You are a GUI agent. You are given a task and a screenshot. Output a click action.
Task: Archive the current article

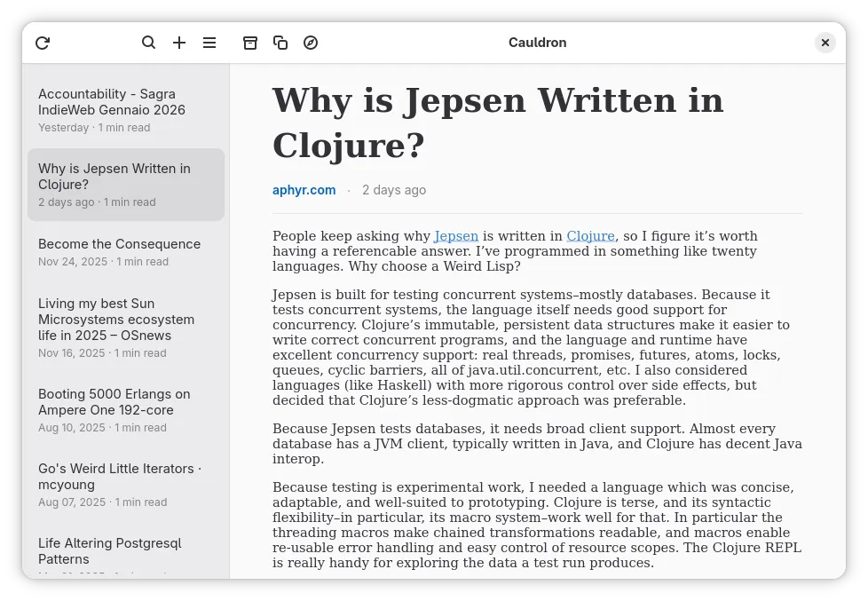click(250, 43)
